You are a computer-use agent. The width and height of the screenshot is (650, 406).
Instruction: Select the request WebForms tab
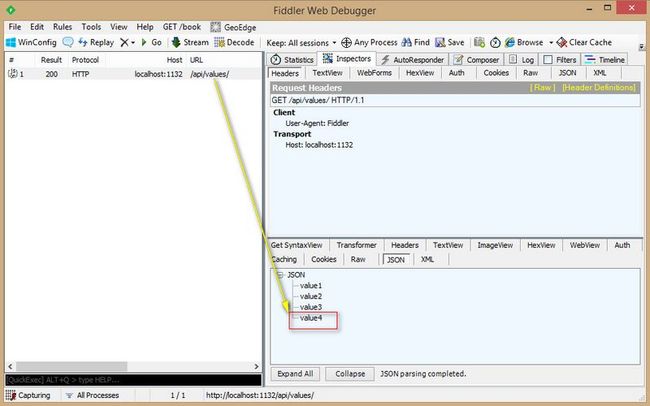tap(374, 73)
